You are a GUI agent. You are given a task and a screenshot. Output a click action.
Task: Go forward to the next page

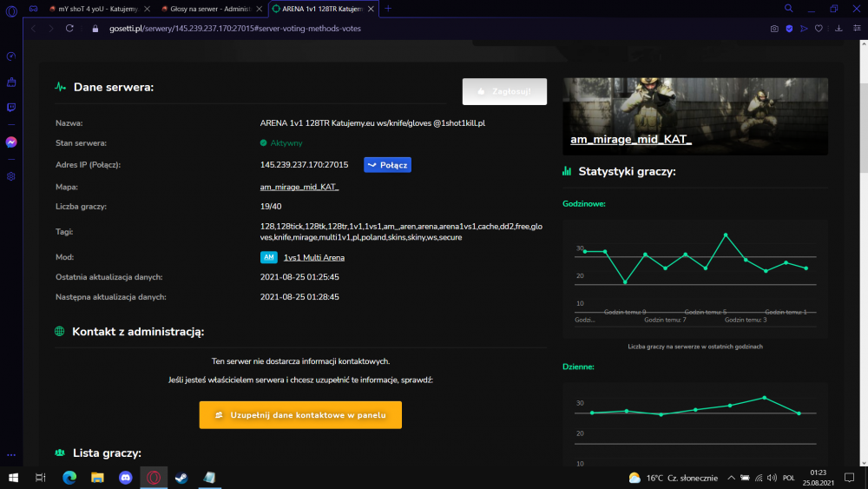[x=51, y=29]
